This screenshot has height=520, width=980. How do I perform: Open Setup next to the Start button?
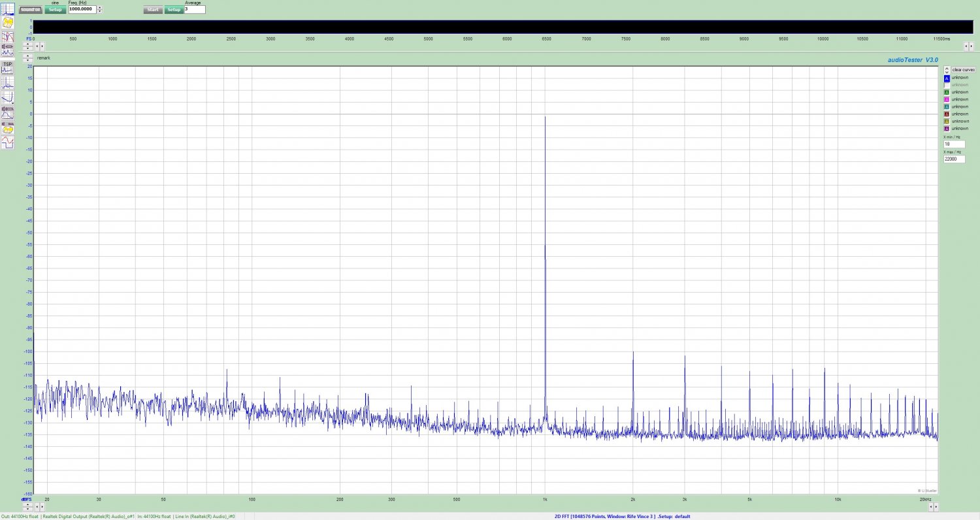point(174,10)
